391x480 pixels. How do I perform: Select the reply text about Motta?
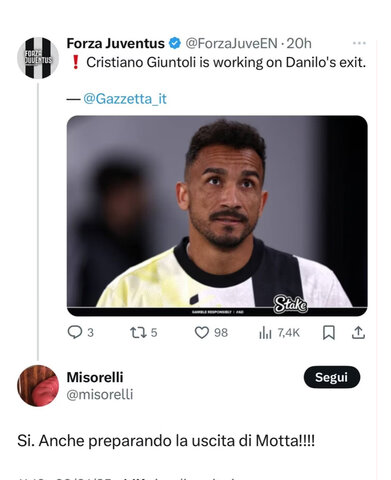pos(166,441)
